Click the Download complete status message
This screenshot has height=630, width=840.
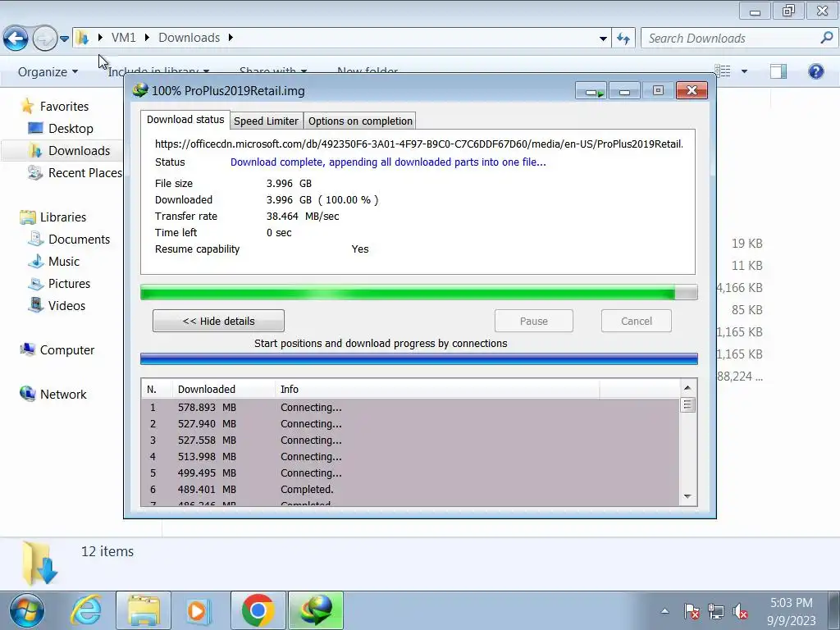click(388, 162)
